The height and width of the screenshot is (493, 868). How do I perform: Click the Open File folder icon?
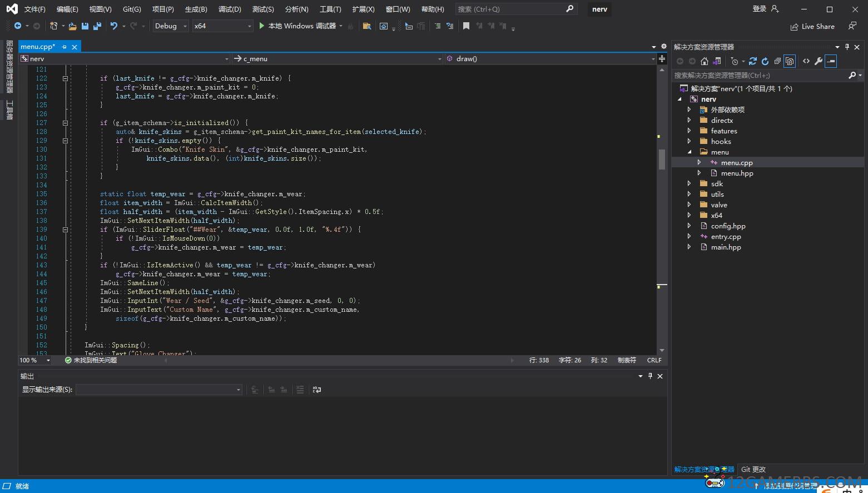(x=73, y=26)
